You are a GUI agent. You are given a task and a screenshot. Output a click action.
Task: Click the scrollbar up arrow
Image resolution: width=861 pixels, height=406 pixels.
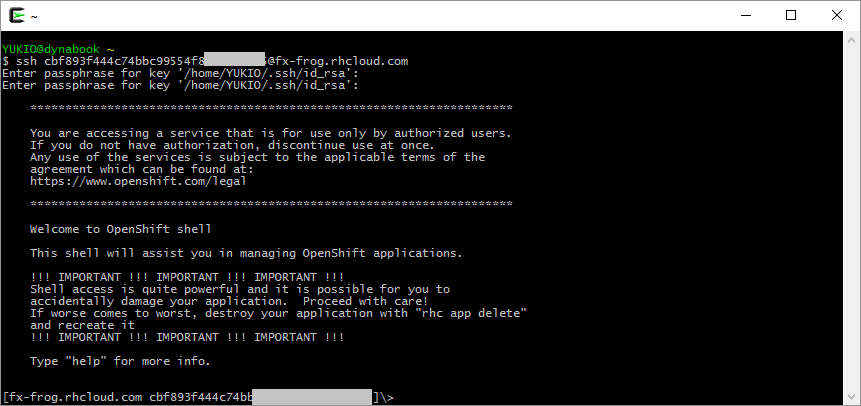point(852,40)
